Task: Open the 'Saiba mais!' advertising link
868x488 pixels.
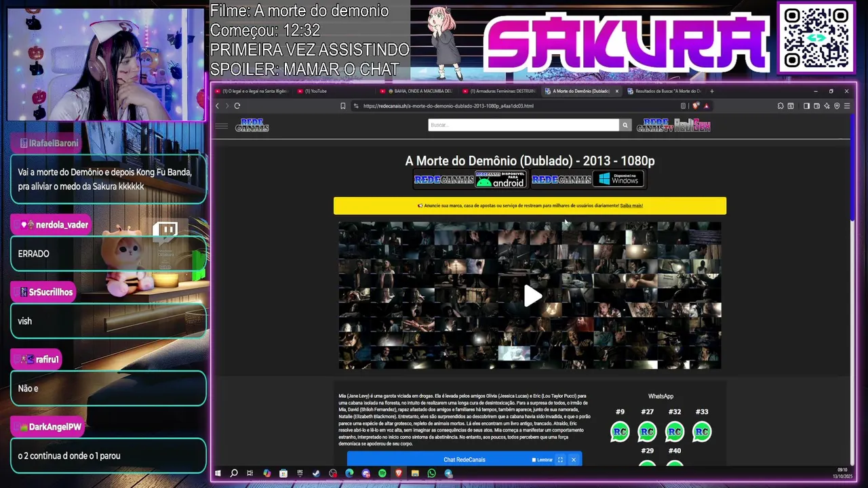Action: [631, 205]
